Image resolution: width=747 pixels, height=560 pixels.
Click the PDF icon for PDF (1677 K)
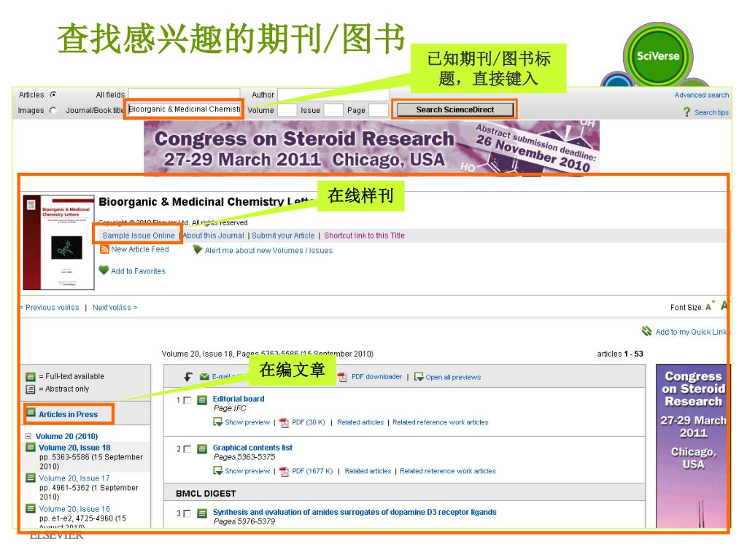284,472
